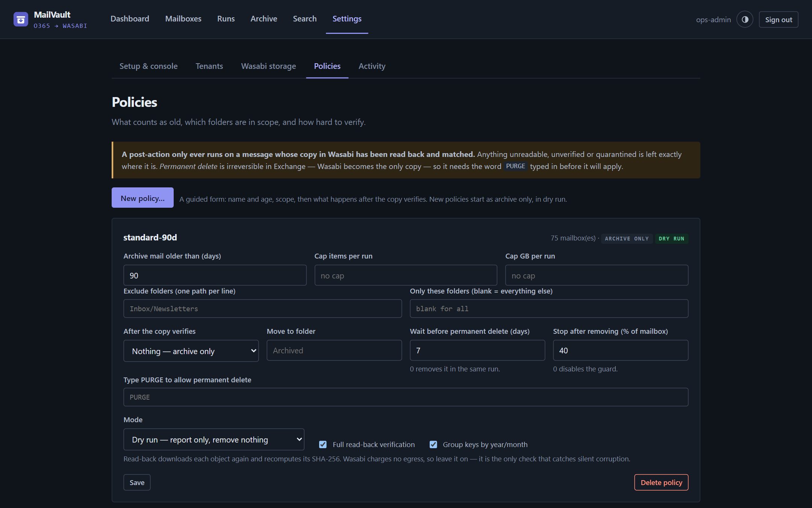Viewport: 812px width, 508px height.
Task: Save the standard-90d policy
Action: pos(137,482)
